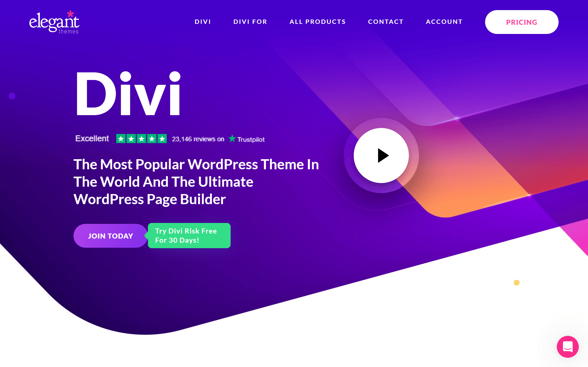This screenshot has height=367, width=588.
Task: Click the DIVI navigation menu item
Action: 203,21
